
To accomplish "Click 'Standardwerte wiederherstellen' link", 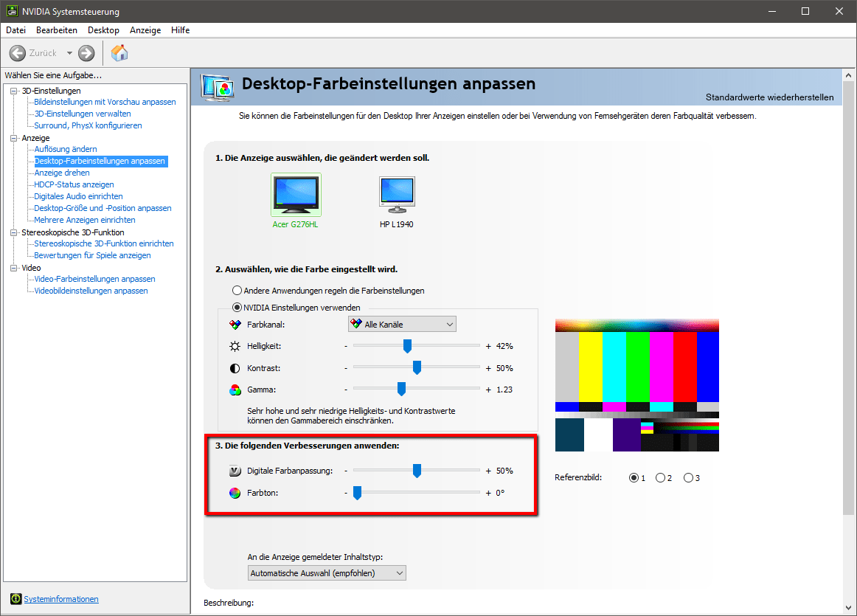I will (x=769, y=97).
